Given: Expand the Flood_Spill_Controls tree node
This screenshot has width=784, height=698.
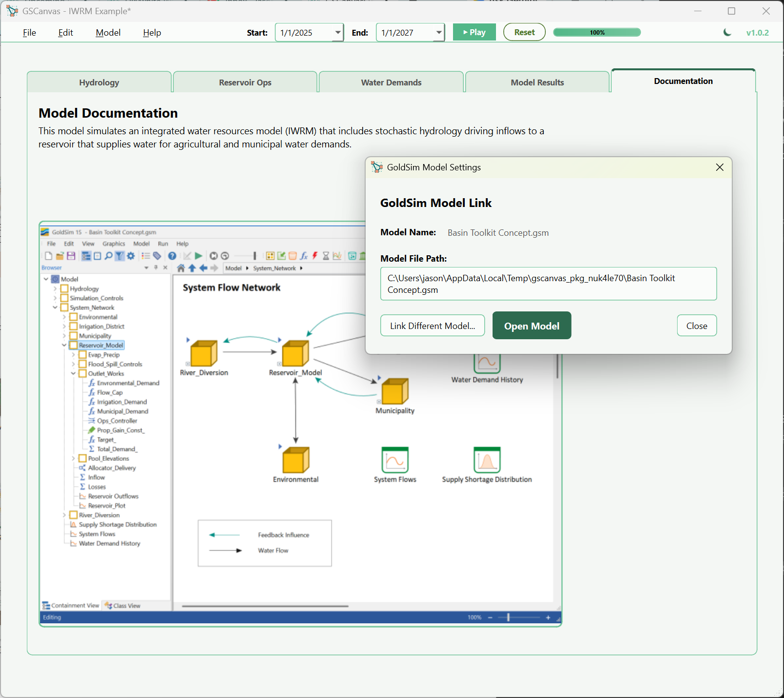Looking at the screenshot, I should (x=73, y=364).
